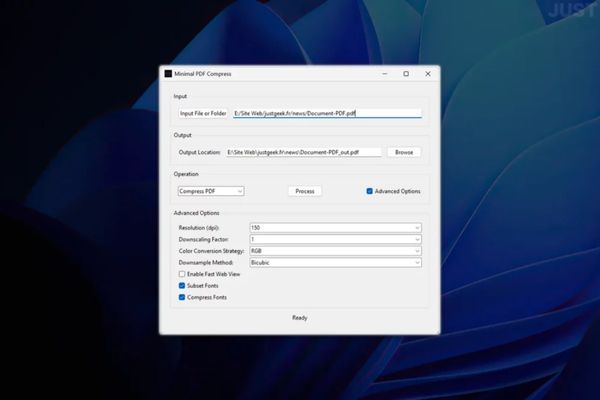This screenshot has width=600, height=400.
Task: Click the Ready status text
Action: pyautogui.click(x=300, y=318)
